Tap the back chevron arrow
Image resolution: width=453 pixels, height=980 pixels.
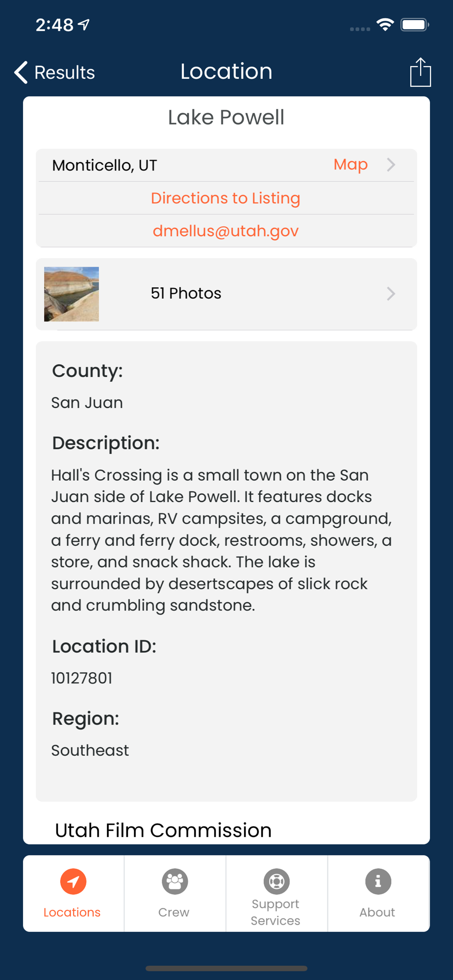pyautogui.click(x=21, y=73)
